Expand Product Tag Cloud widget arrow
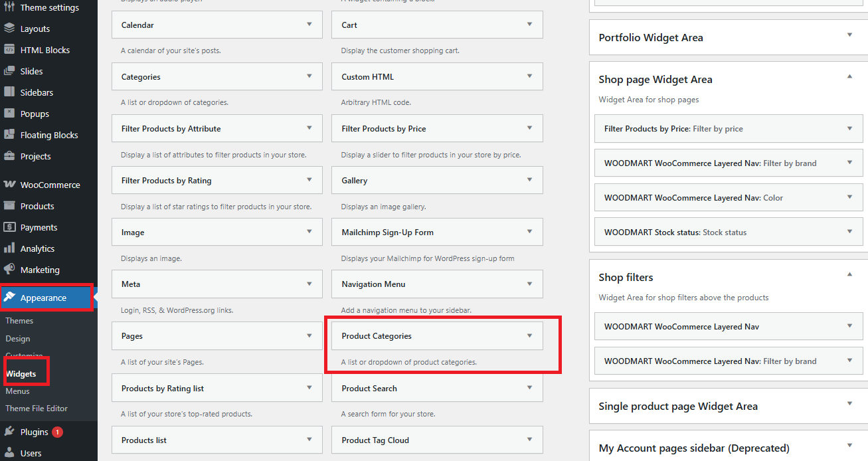 pyautogui.click(x=529, y=440)
